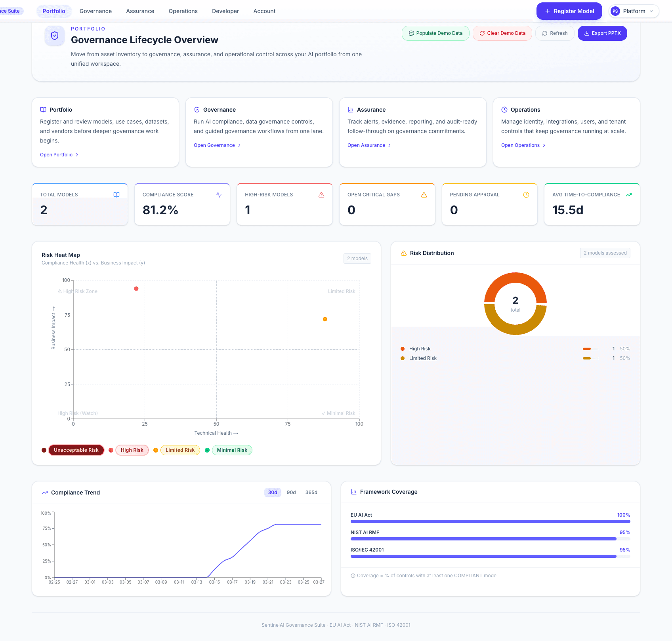The image size is (672, 641).
Task: Click the shield icon on Governance card
Action: click(197, 110)
